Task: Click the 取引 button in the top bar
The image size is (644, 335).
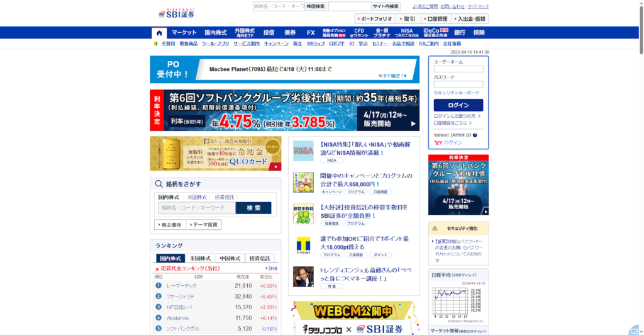Action: (408, 19)
